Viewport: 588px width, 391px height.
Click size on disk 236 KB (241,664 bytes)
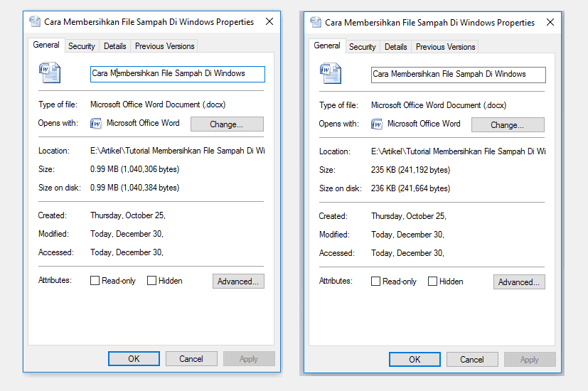pyautogui.click(x=411, y=188)
